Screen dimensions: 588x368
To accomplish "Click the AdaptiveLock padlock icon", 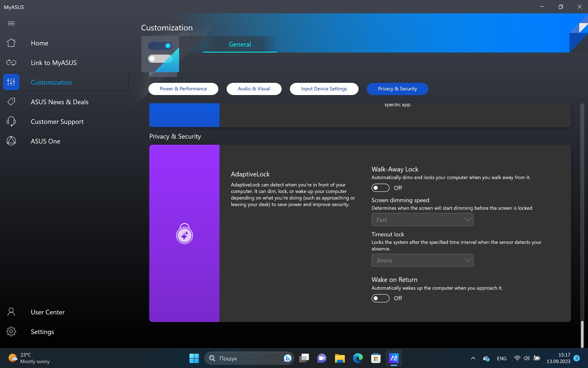I will [x=184, y=234].
